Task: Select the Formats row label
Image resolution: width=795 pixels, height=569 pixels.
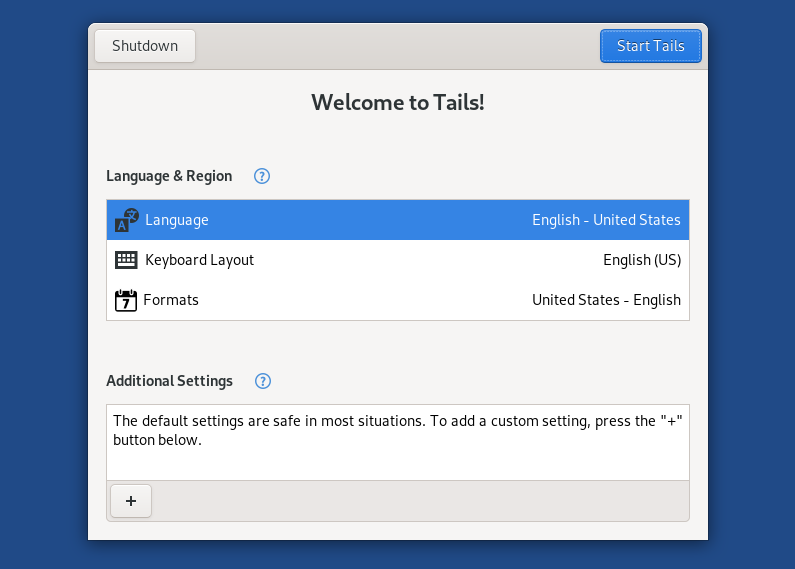Action: point(171,300)
